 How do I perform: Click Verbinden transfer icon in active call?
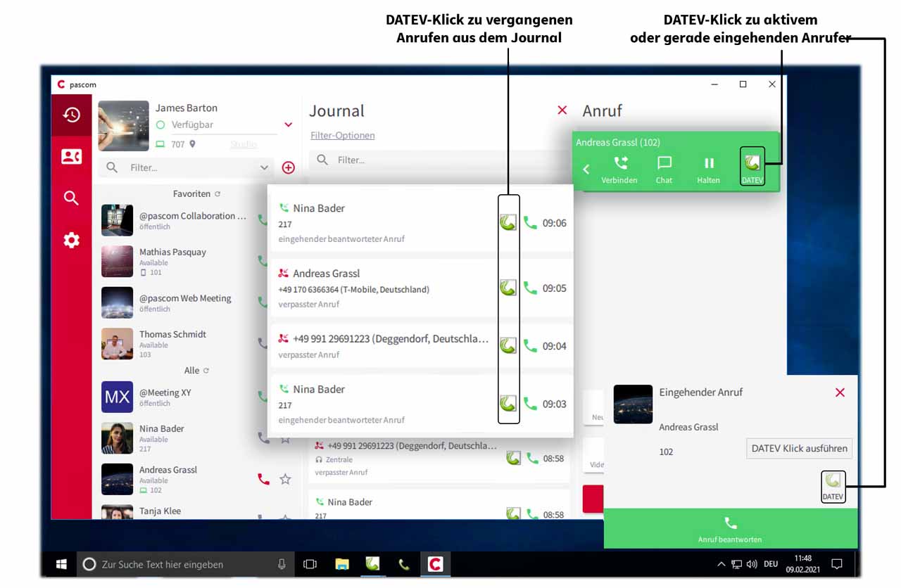click(x=619, y=170)
